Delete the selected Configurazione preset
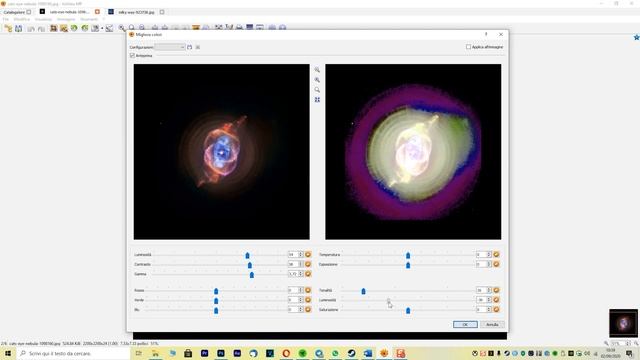The width and height of the screenshot is (640, 360). tap(198, 47)
